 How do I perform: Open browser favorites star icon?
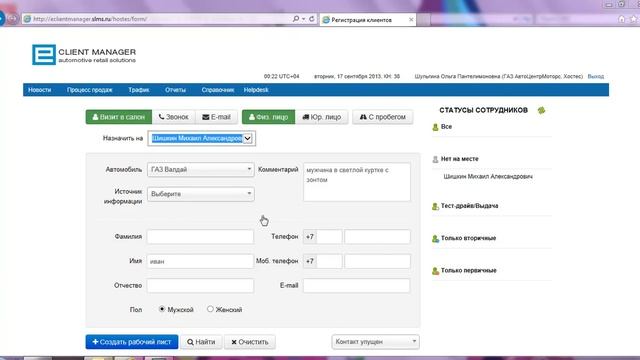(x=634, y=19)
